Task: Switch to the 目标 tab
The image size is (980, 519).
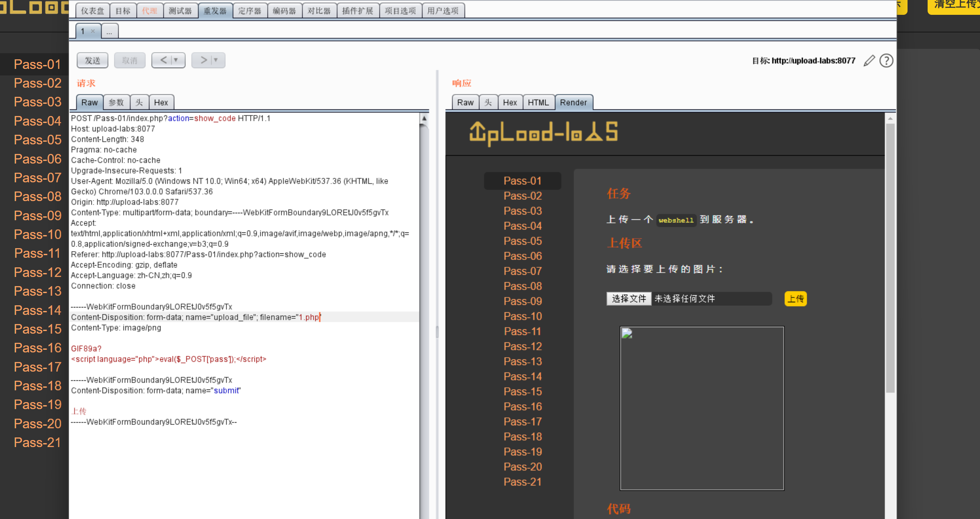Action: tap(123, 10)
